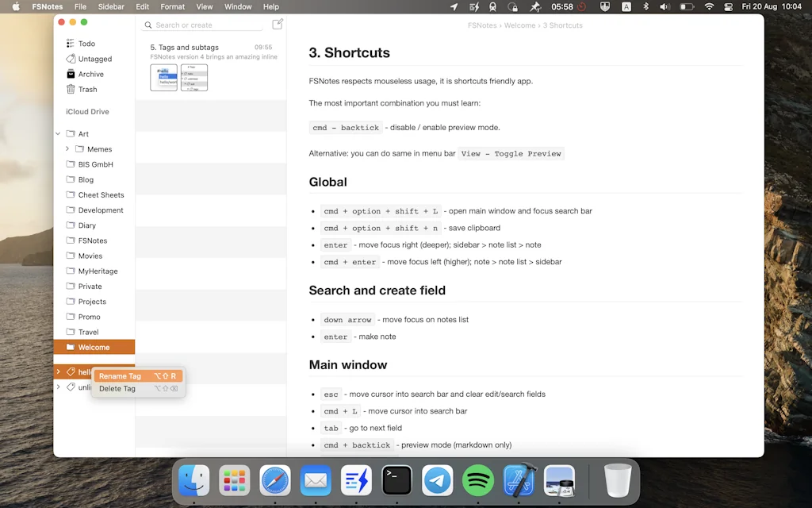
Task: Collapse the Art folder
Action: pyautogui.click(x=57, y=134)
